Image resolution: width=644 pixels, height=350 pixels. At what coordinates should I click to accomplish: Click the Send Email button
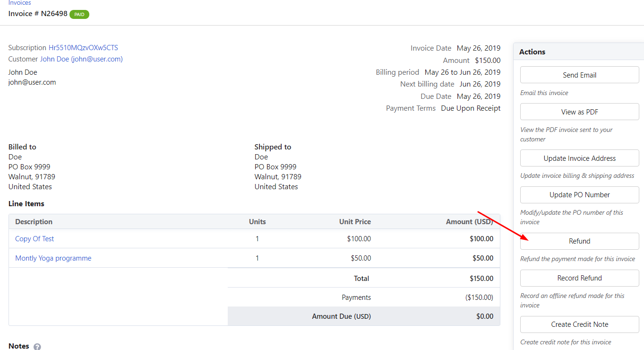coord(579,75)
